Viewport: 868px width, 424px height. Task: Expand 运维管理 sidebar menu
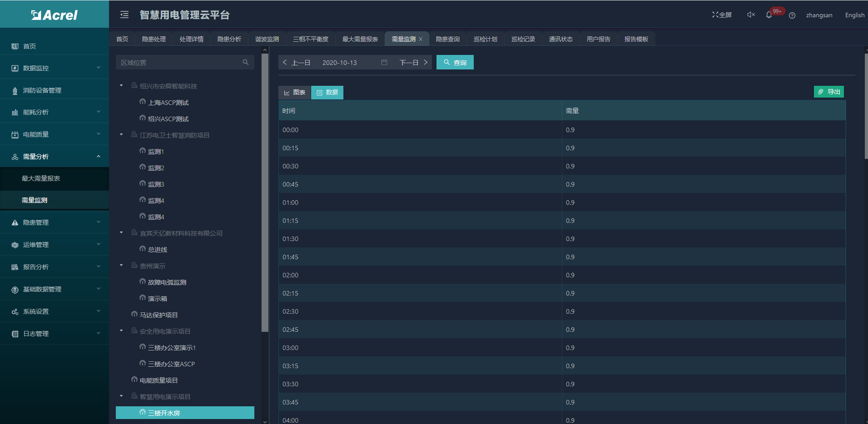click(x=55, y=245)
